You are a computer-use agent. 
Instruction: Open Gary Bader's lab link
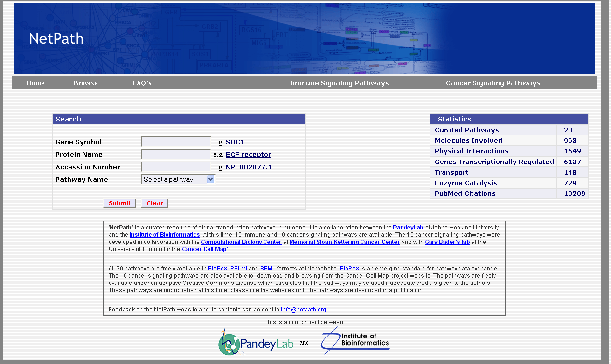(x=447, y=242)
